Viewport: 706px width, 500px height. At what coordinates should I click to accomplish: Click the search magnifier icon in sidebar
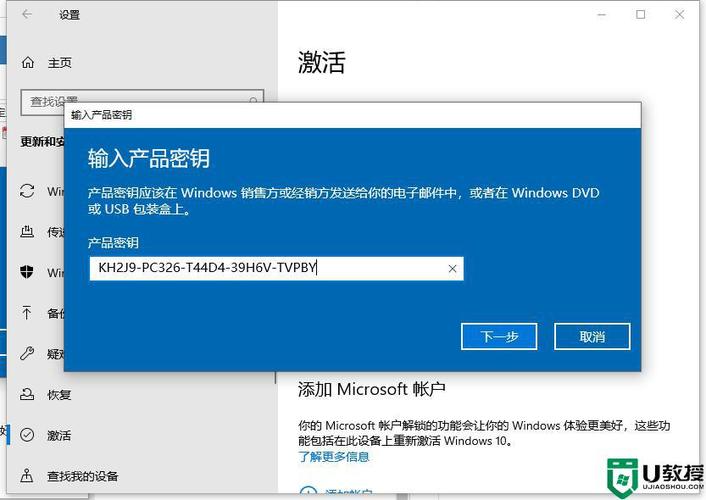(253, 100)
